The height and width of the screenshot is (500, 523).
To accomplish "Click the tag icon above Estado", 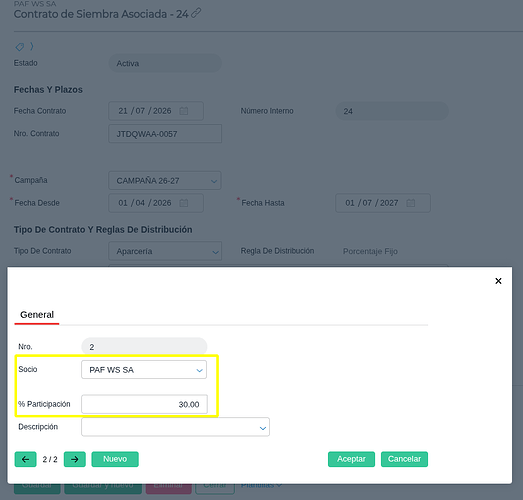I will coord(20,47).
